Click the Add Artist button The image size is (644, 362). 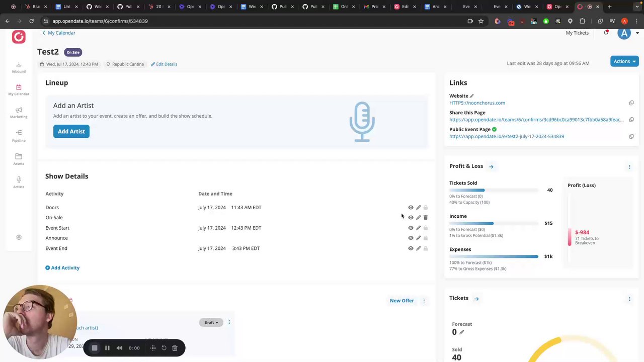coord(71,131)
